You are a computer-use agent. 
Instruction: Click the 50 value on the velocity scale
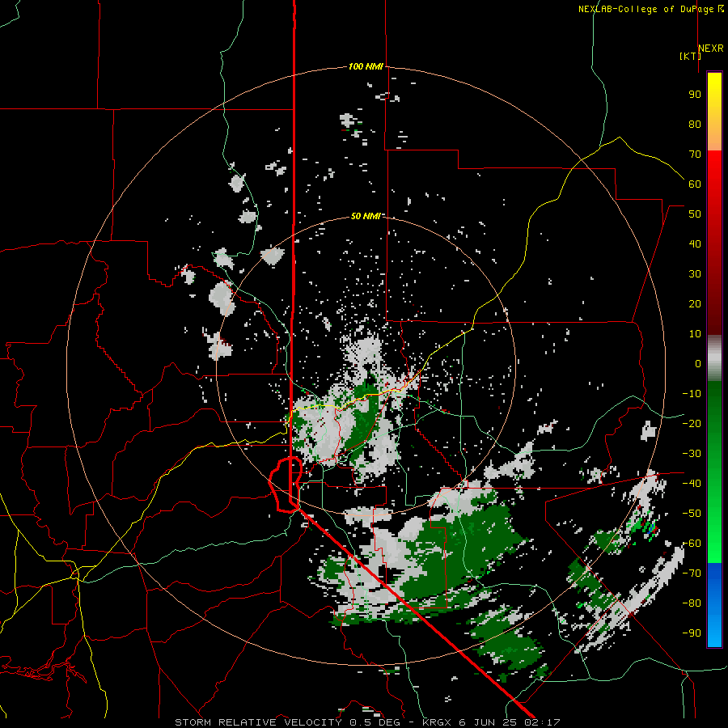[695, 214]
